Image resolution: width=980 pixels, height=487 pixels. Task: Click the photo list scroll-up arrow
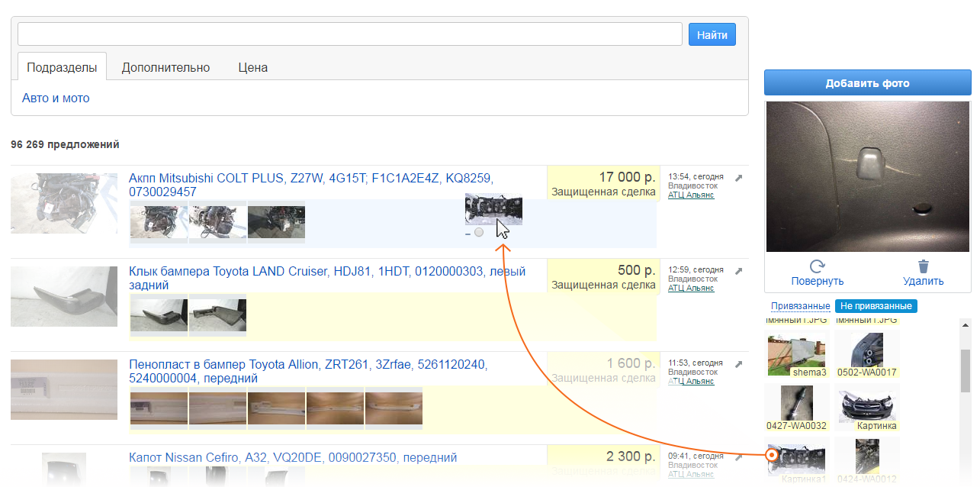965,325
